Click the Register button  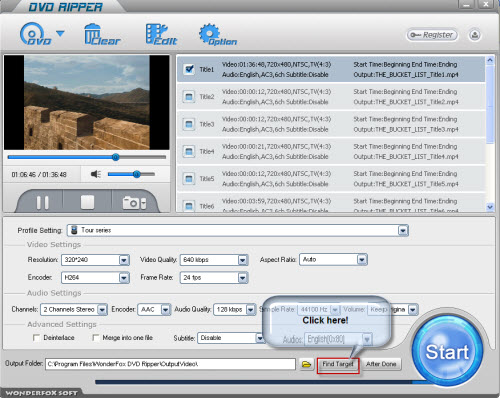(x=432, y=35)
